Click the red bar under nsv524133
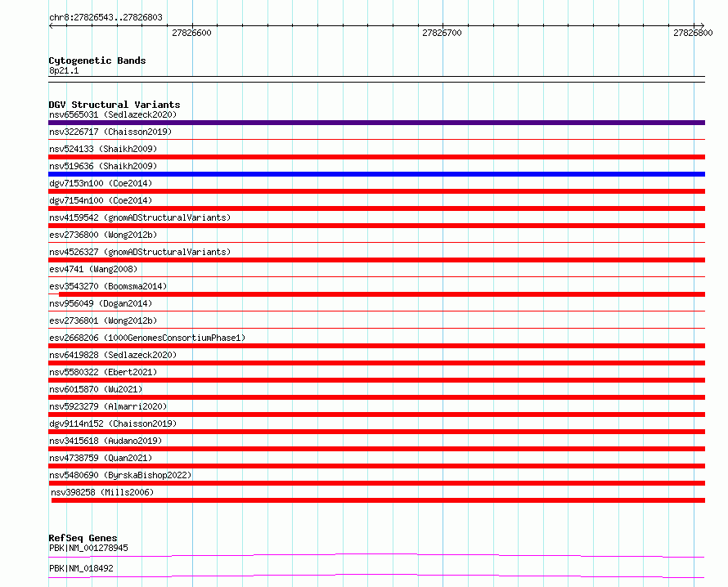This screenshot has width=728, height=587. (376, 157)
